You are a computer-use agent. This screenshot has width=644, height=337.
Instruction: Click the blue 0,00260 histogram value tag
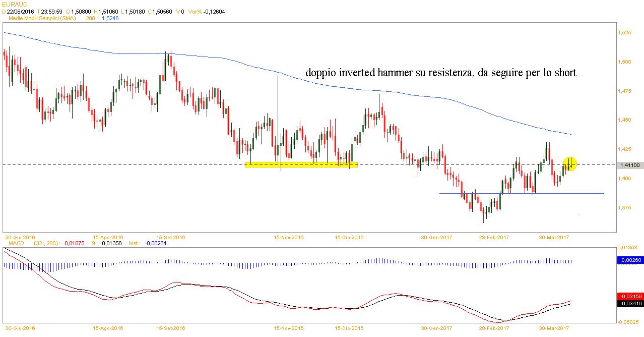pos(630,260)
